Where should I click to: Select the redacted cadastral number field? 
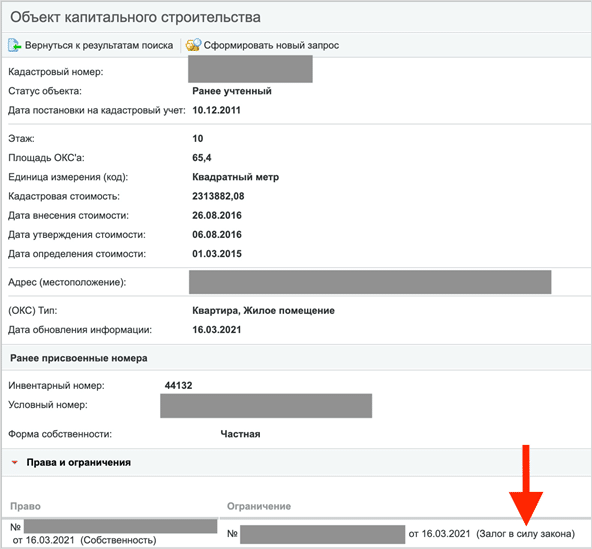(250, 69)
